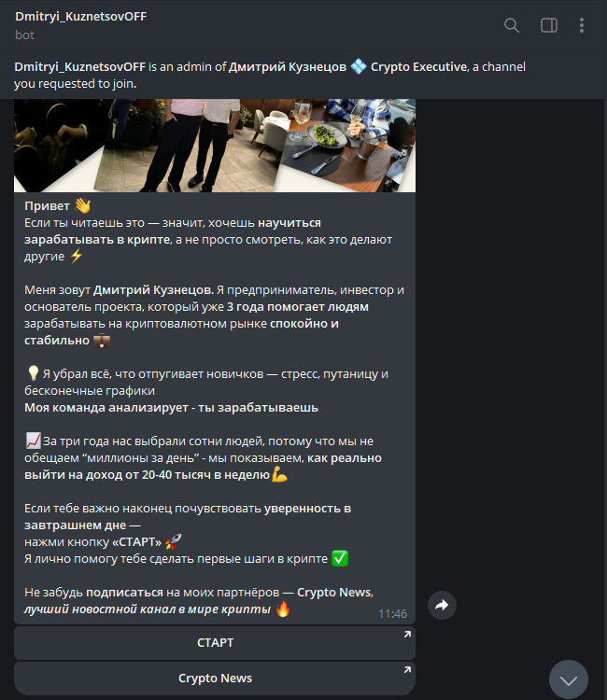607x700 pixels.
Task: Click the 11:46 message timestamp
Action: tap(392, 614)
